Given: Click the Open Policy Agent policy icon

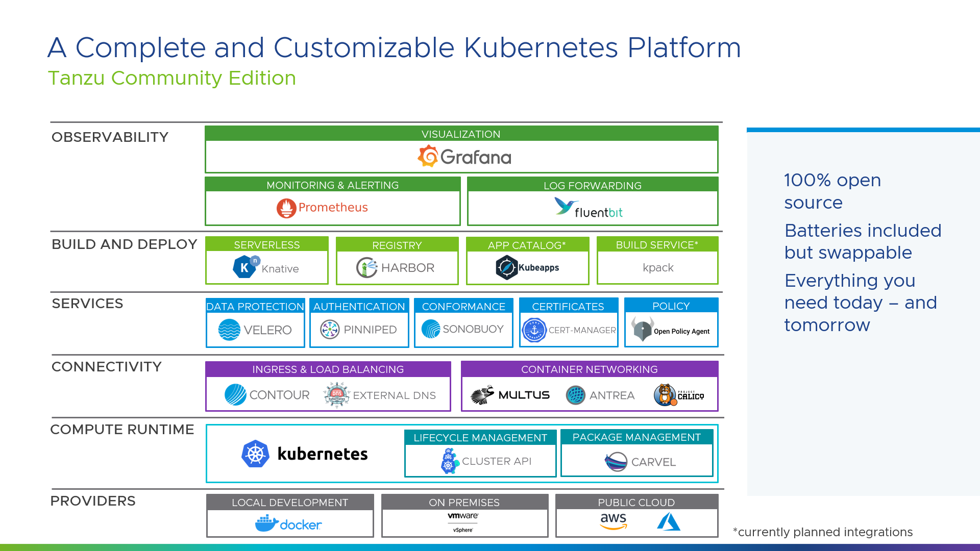Looking at the screenshot, I should click(x=640, y=330).
